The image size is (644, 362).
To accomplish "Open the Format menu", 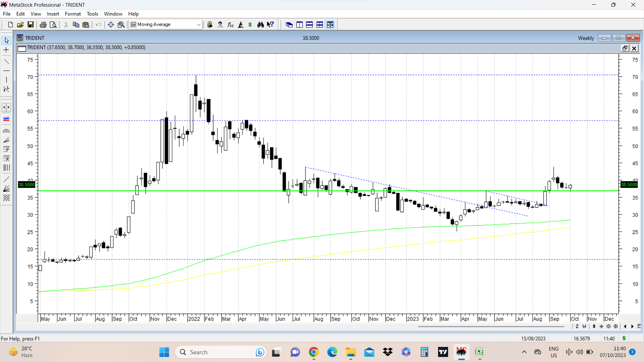I will coord(73,14).
